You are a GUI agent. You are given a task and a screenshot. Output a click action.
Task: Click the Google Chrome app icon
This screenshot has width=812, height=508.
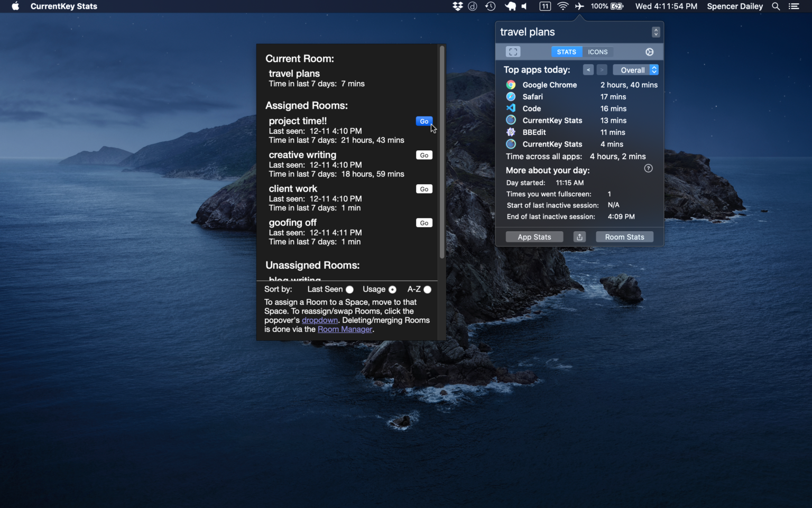click(511, 85)
